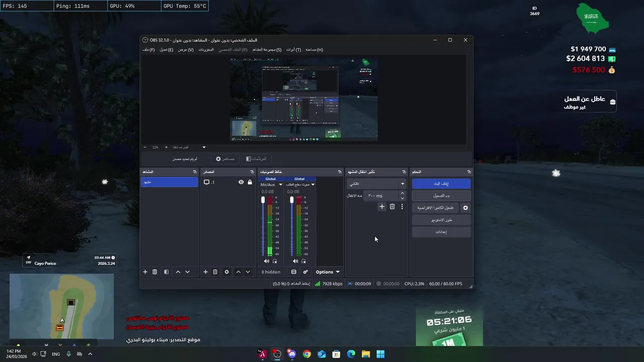This screenshot has width=644, height=362.
Task: Zoom in preview with plus icon
Action: click(x=167, y=147)
